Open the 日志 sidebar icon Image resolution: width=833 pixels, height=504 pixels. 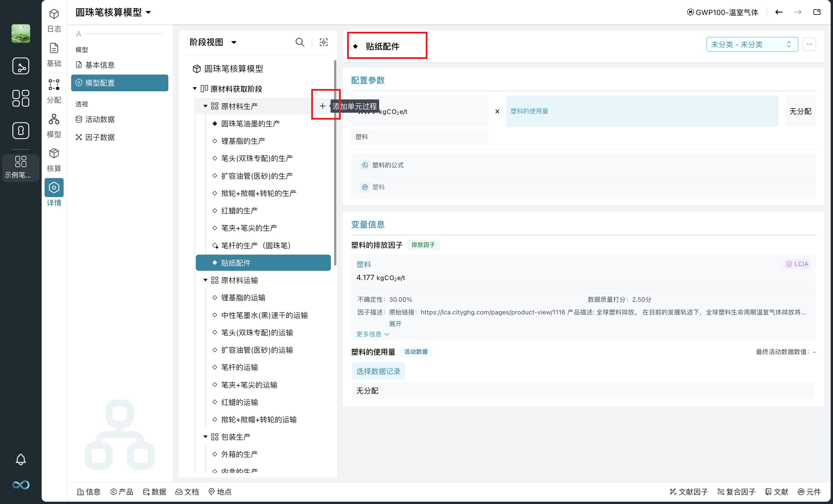pyautogui.click(x=54, y=20)
